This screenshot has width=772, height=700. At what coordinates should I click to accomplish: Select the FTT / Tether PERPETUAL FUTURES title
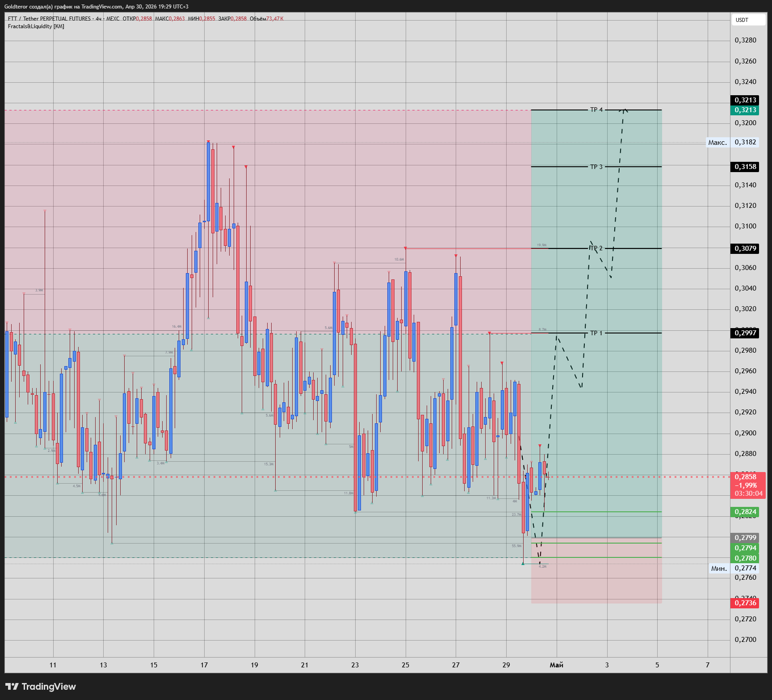click(x=49, y=19)
